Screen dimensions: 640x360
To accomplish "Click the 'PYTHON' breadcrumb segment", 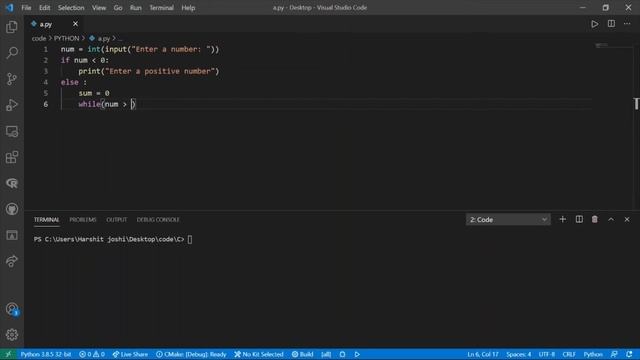I will [67, 38].
